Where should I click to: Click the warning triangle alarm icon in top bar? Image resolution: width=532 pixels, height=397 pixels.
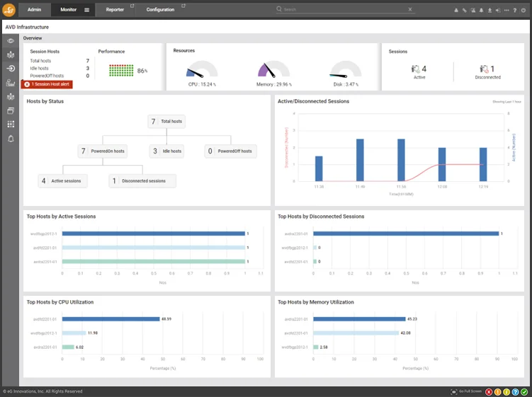click(473, 10)
